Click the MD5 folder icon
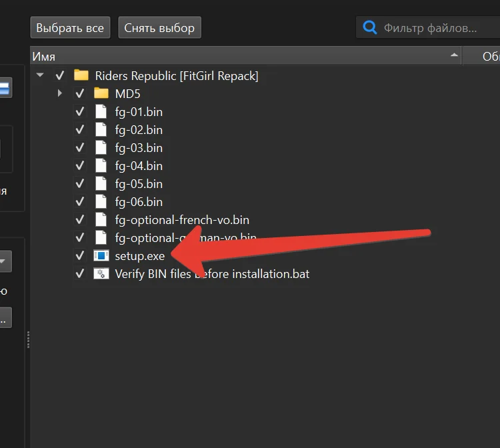Image resolution: width=500 pixels, height=448 pixels. 101,93
